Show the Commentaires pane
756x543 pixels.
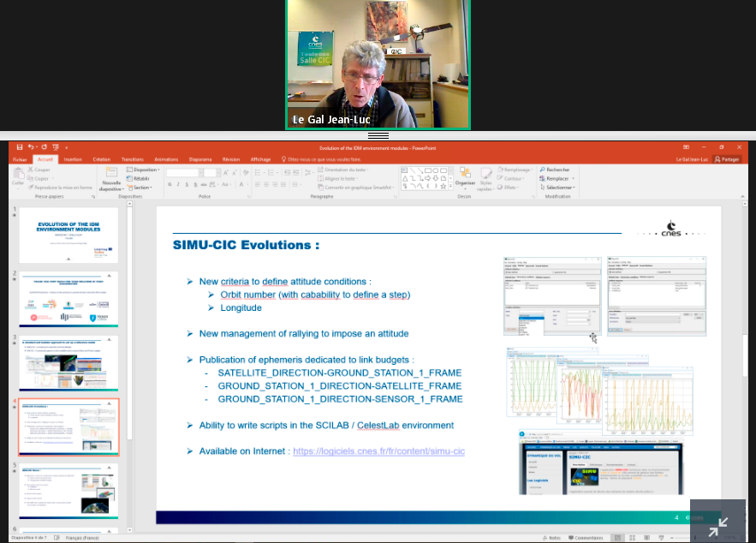point(588,538)
